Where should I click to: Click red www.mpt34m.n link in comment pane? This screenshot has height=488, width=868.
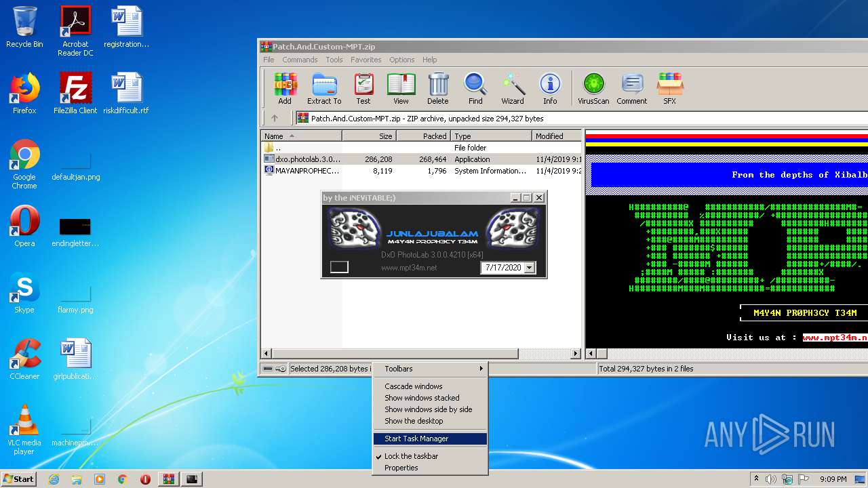[x=835, y=338]
